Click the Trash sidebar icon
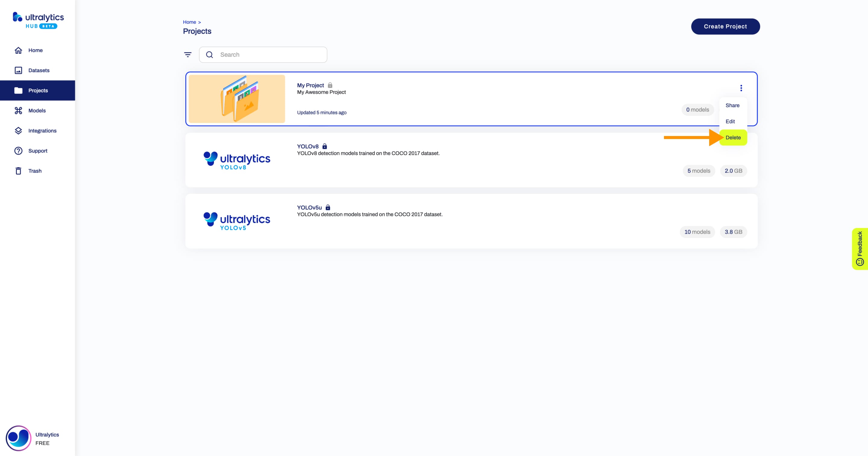 [x=18, y=171]
